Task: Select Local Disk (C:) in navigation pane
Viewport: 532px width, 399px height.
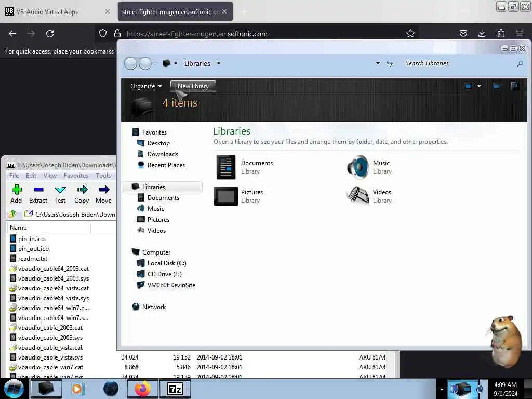Action: pyautogui.click(x=167, y=263)
